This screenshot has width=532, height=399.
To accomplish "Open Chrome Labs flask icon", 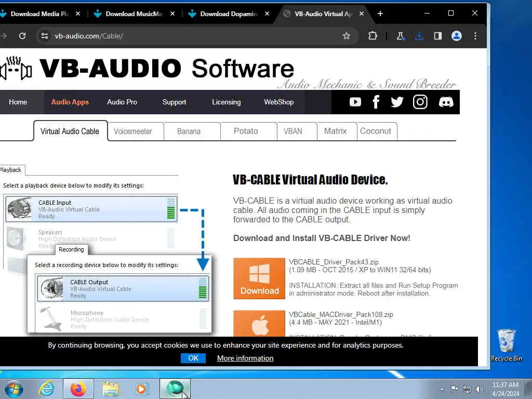I will pos(401,36).
